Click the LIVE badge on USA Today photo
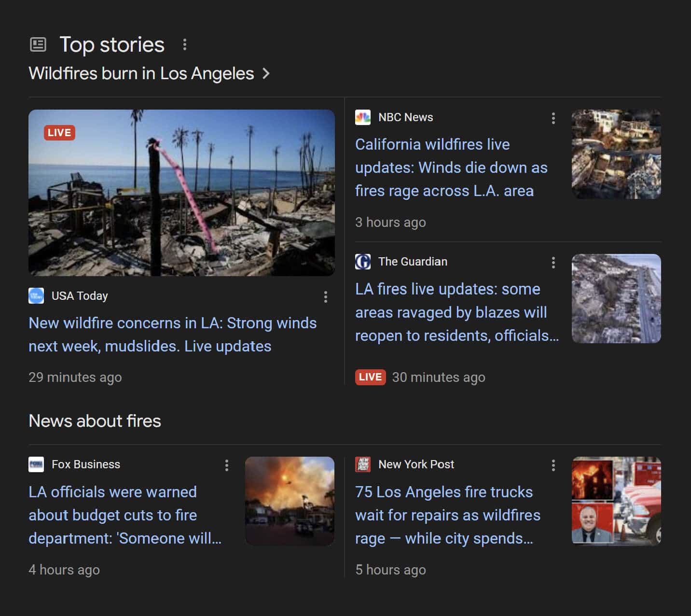This screenshot has width=691, height=616. coord(59,133)
